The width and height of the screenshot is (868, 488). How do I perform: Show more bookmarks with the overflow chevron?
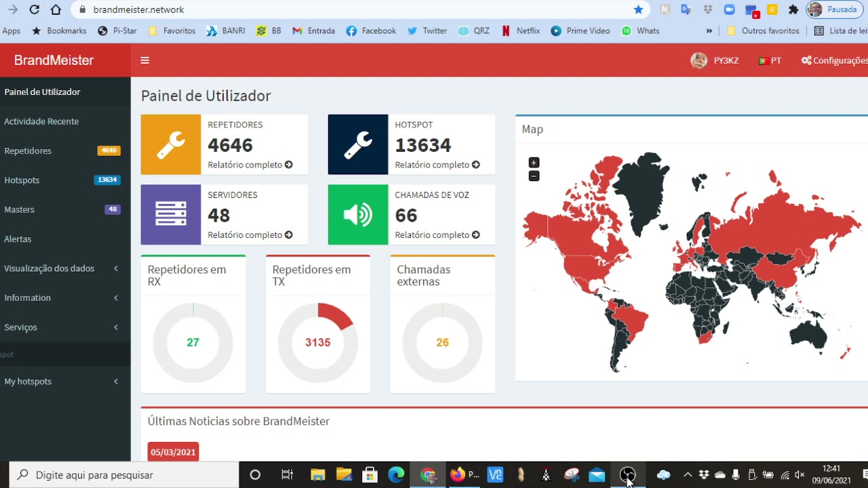(x=709, y=30)
